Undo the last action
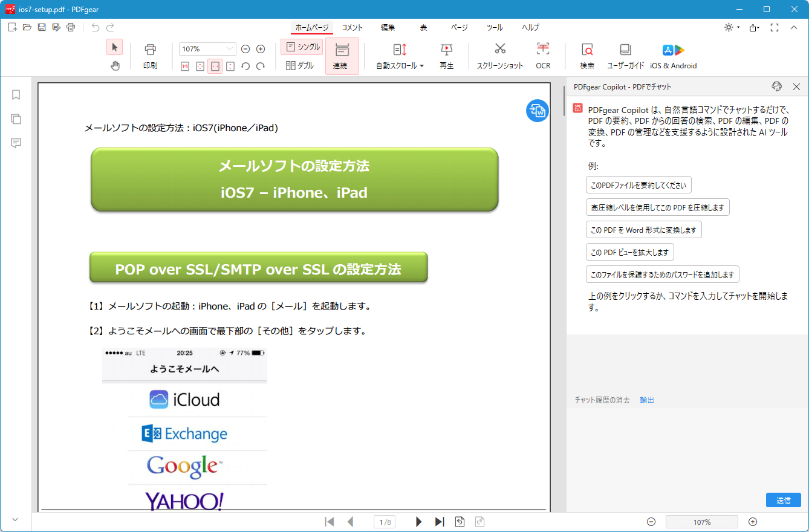The width and height of the screenshot is (809, 532). (95, 27)
